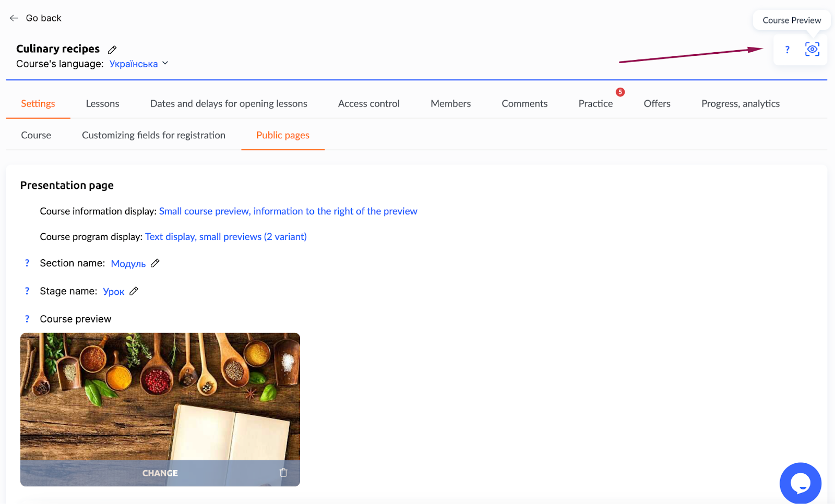Viewport: 835px width, 504px height.
Task: Click the help question mark near preview
Action: (x=787, y=50)
